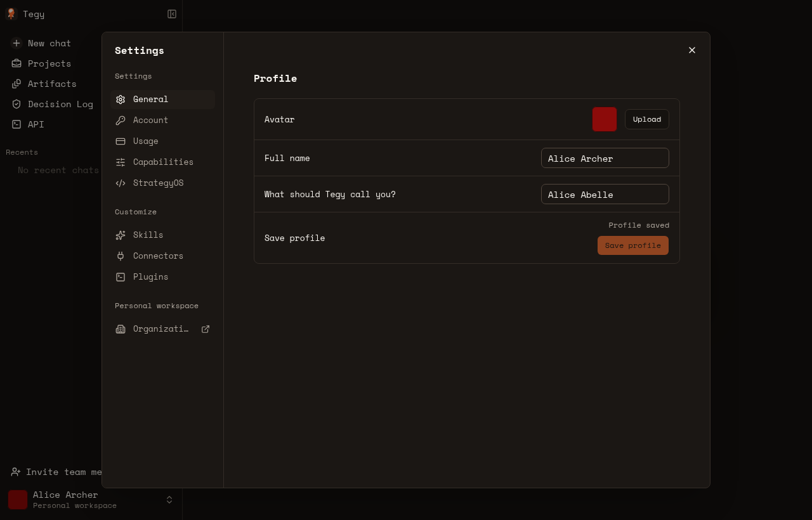Click the 'No recent chats' text
812x520 pixels.
coord(58,170)
